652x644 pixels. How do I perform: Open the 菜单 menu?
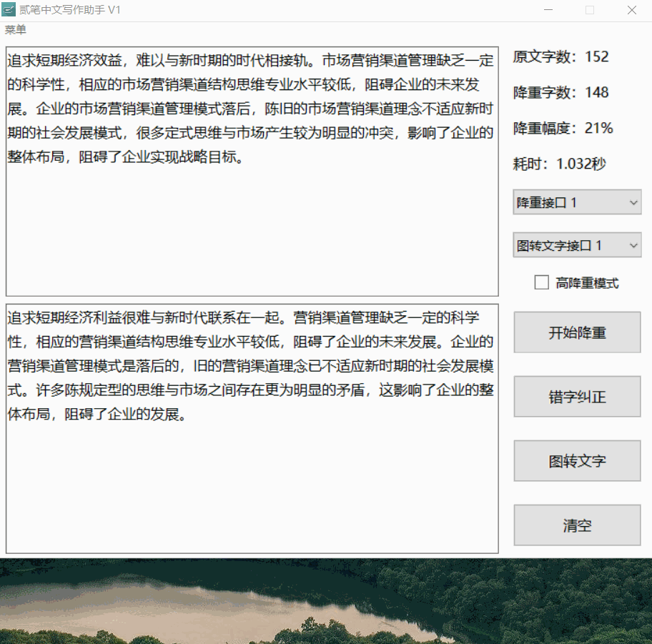(16, 30)
